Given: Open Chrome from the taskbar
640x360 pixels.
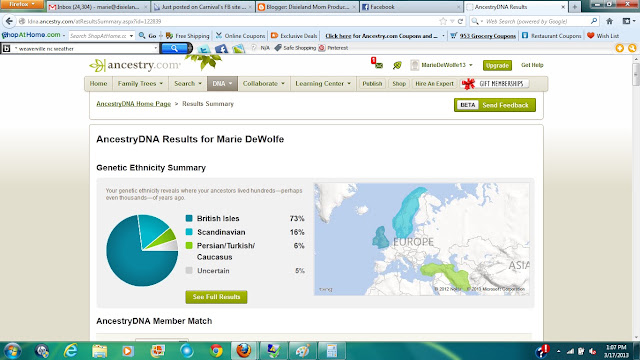Looking at the screenshot, I should click(216, 351).
